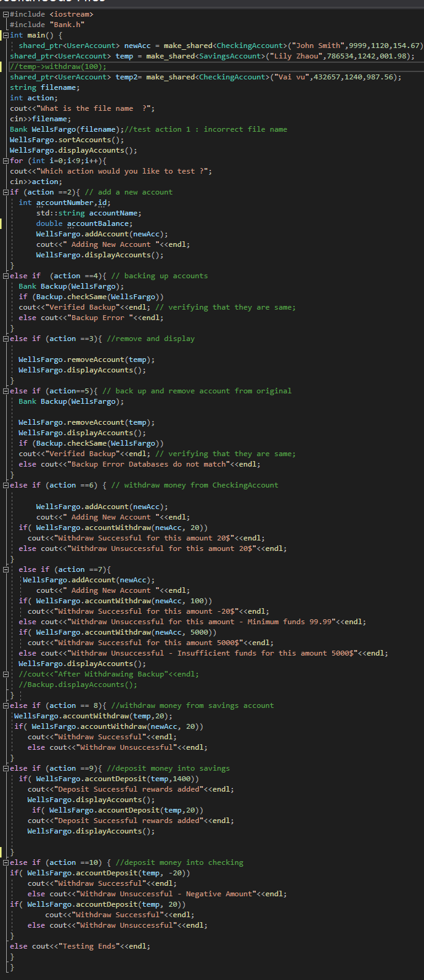Click the commented "//Backup.displayAccounts();" line
424x980 pixels.
[x=78, y=685]
